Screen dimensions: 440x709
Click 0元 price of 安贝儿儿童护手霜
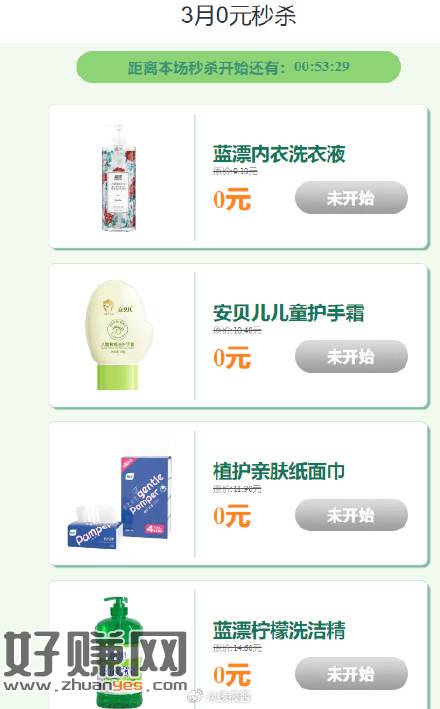[232, 358]
